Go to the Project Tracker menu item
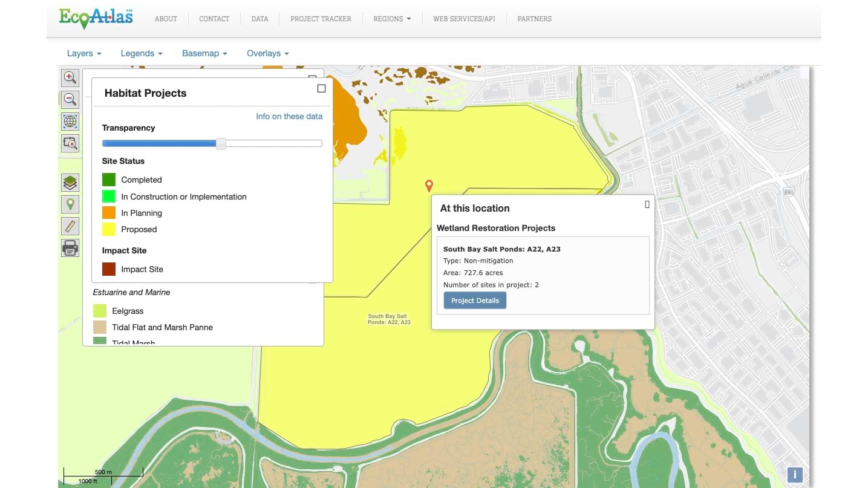The height and width of the screenshot is (488, 868). [x=321, y=19]
